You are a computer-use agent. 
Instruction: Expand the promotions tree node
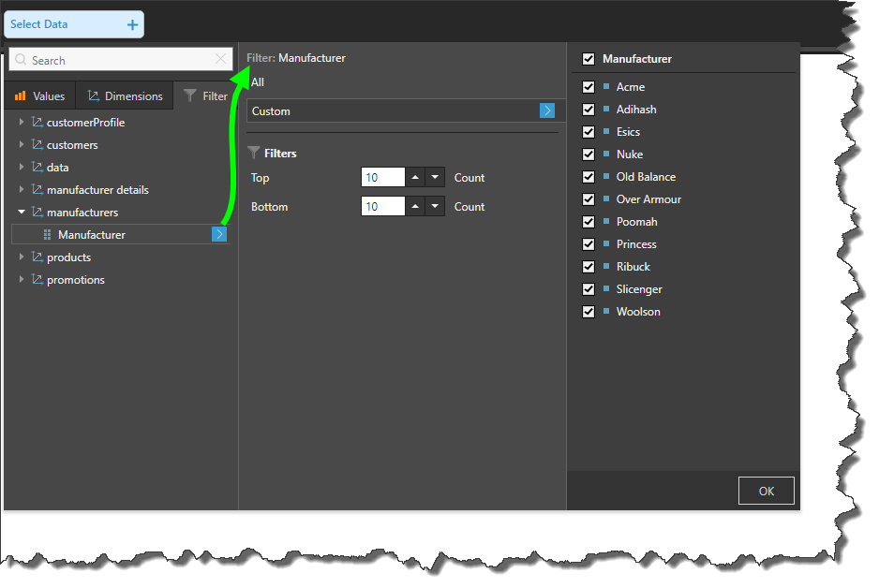[x=22, y=279]
